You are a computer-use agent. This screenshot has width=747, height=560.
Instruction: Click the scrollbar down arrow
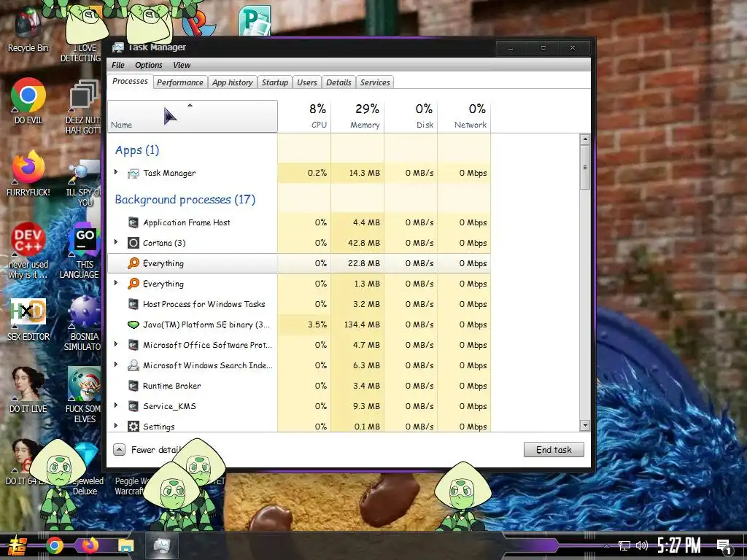pyautogui.click(x=585, y=425)
